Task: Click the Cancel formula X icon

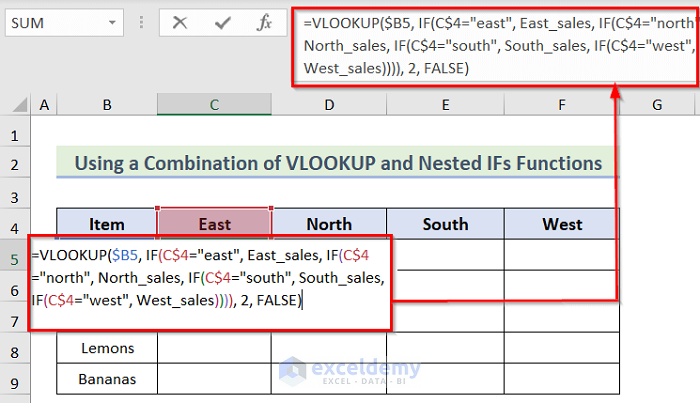Action: (x=180, y=23)
